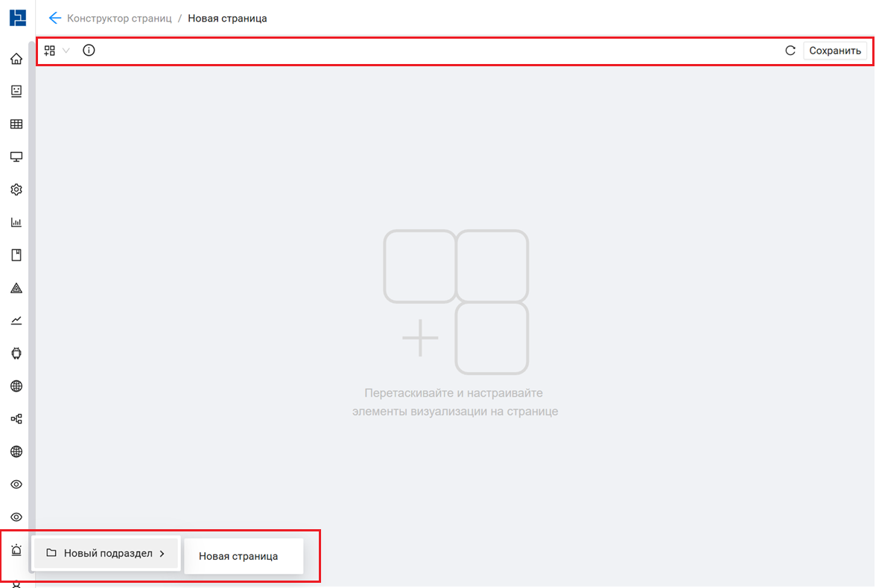Viewport: 876px width, 588px height.
Task: Open the bookmark book icon in the sidebar
Action: [16, 255]
